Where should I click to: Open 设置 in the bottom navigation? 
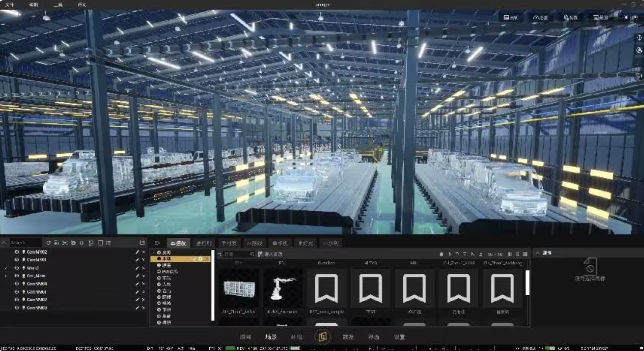[x=399, y=337]
